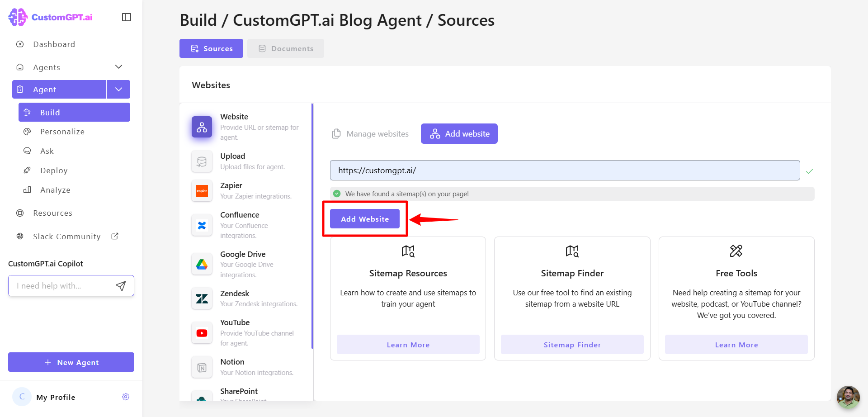Image resolution: width=868 pixels, height=417 pixels.
Task: Click the Slack Community sidebar icon
Action: tap(20, 236)
